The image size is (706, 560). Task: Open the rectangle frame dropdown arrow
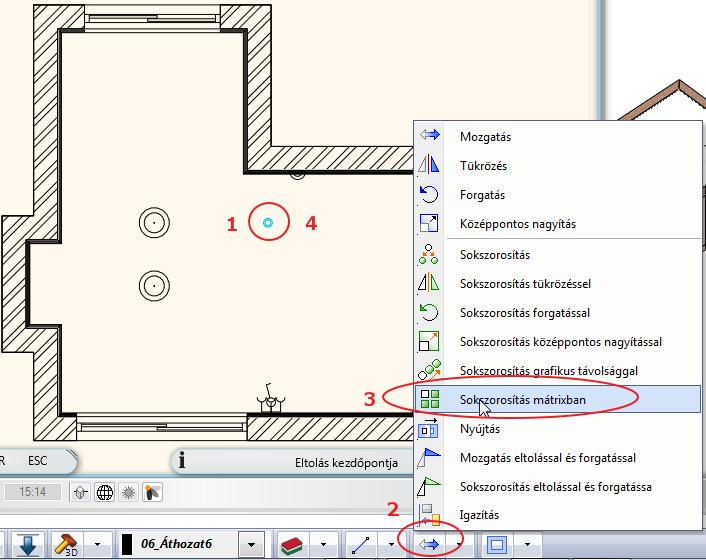[x=527, y=545]
